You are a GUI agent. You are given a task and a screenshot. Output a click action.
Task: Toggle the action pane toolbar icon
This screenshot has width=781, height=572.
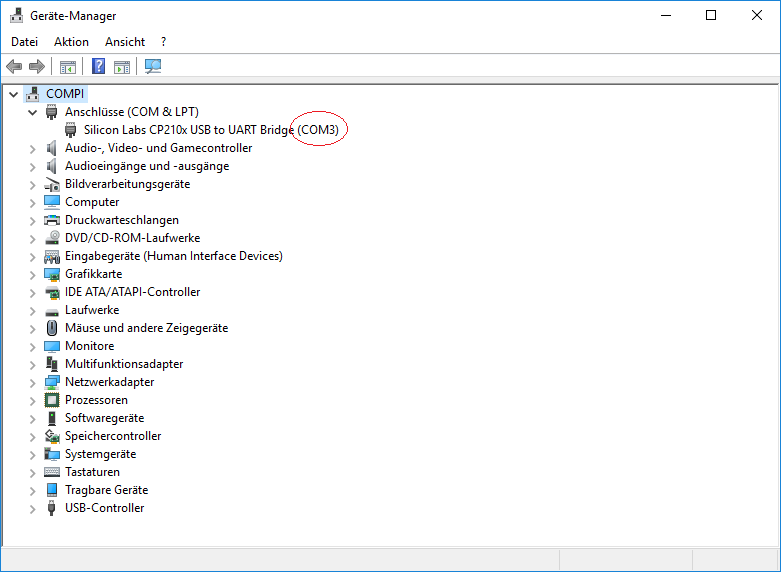coord(122,67)
